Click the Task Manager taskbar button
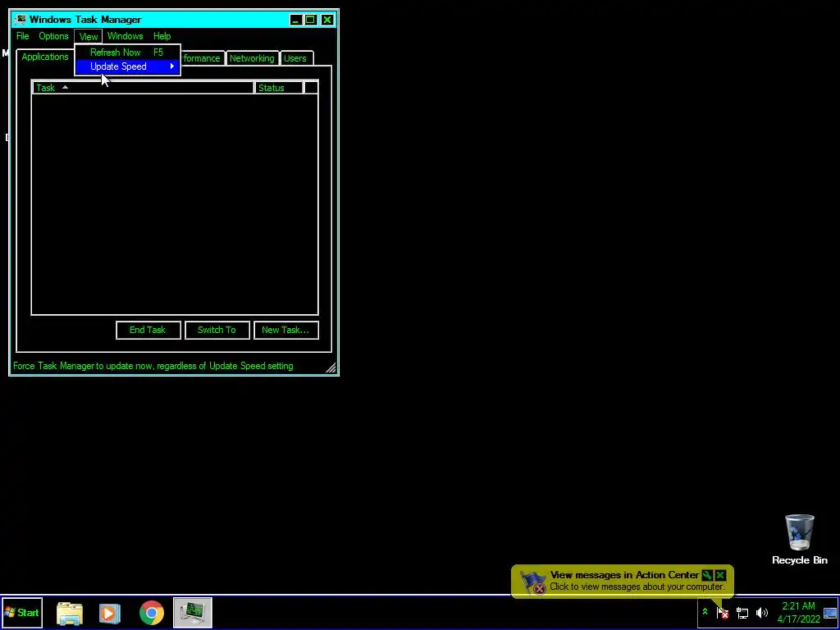 pos(192,614)
